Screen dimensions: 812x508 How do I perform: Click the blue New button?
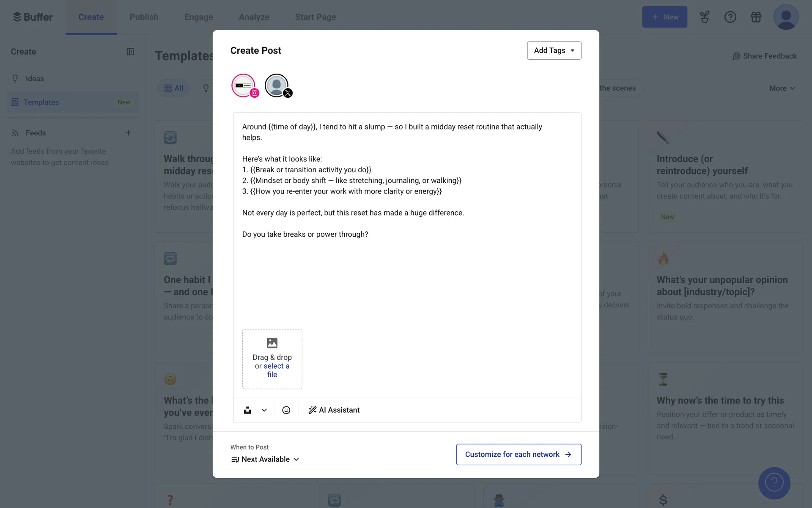[664, 17]
